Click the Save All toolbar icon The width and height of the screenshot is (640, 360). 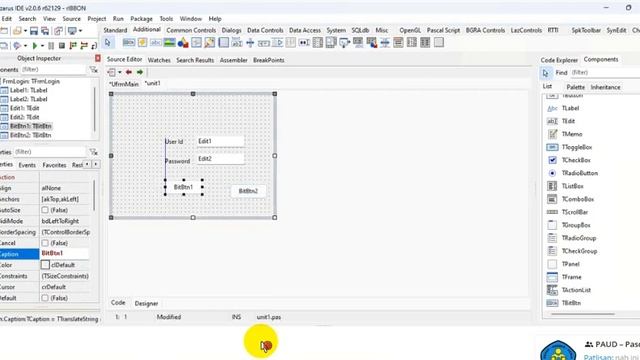[x=45, y=31]
